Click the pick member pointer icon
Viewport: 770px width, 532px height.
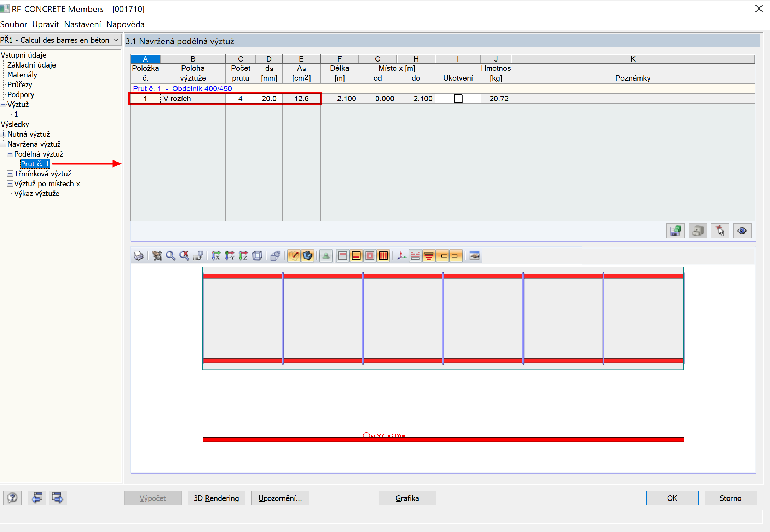pos(720,231)
